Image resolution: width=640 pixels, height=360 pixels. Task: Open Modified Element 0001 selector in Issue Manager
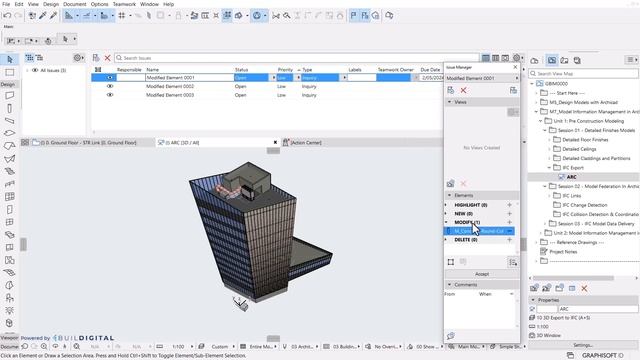pyautogui.click(x=482, y=78)
